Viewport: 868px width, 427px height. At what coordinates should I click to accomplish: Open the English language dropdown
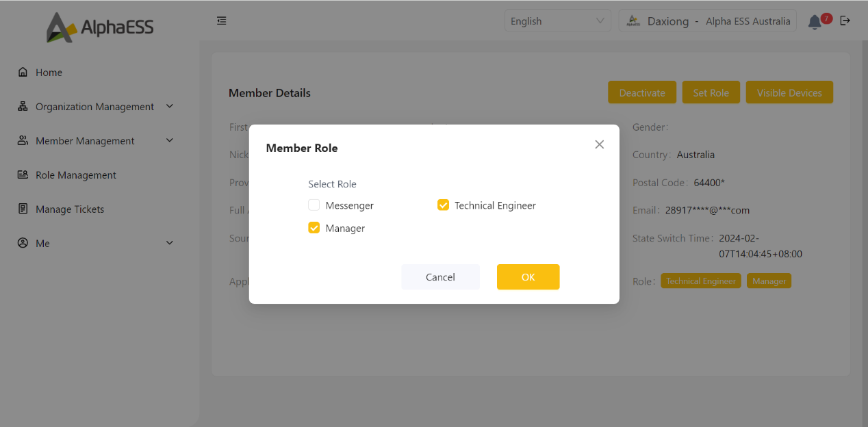[x=558, y=21]
